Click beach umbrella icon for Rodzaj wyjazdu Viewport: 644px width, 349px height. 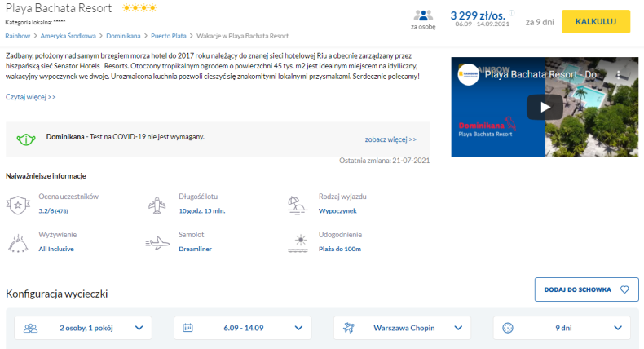tap(298, 205)
